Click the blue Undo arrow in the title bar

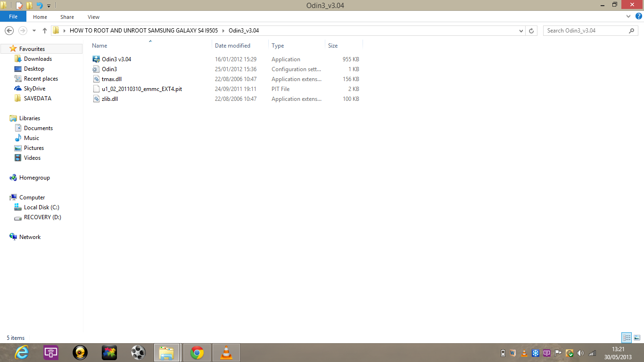[x=40, y=6]
